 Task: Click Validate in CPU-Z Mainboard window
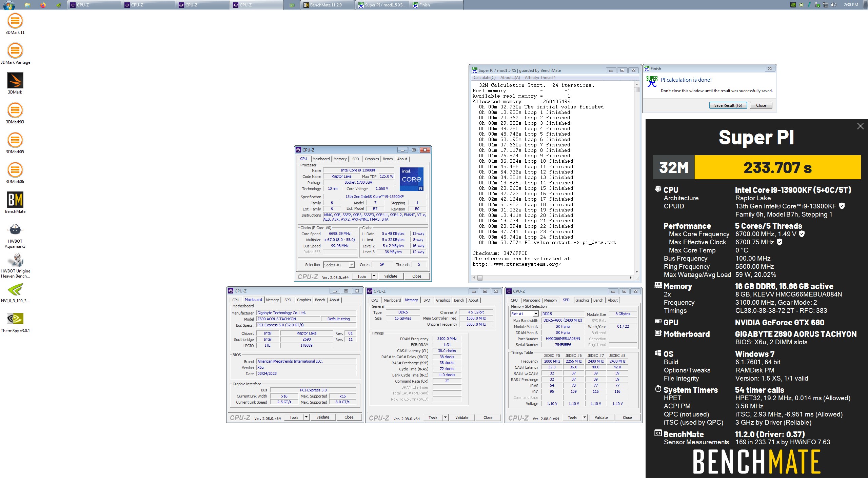tap(322, 417)
